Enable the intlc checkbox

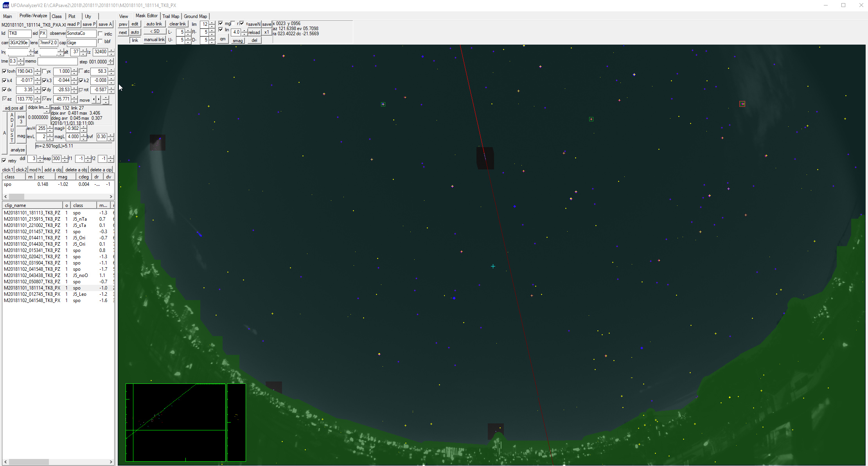coord(101,34)
